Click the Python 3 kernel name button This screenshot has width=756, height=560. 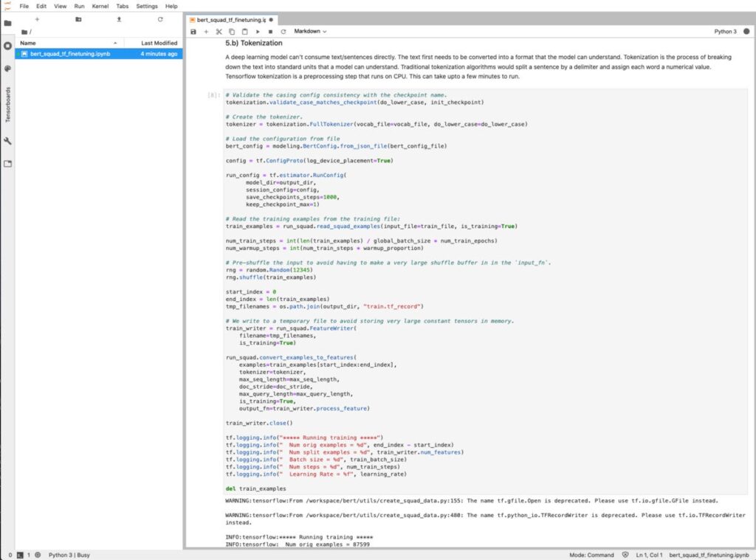point(726,32)
